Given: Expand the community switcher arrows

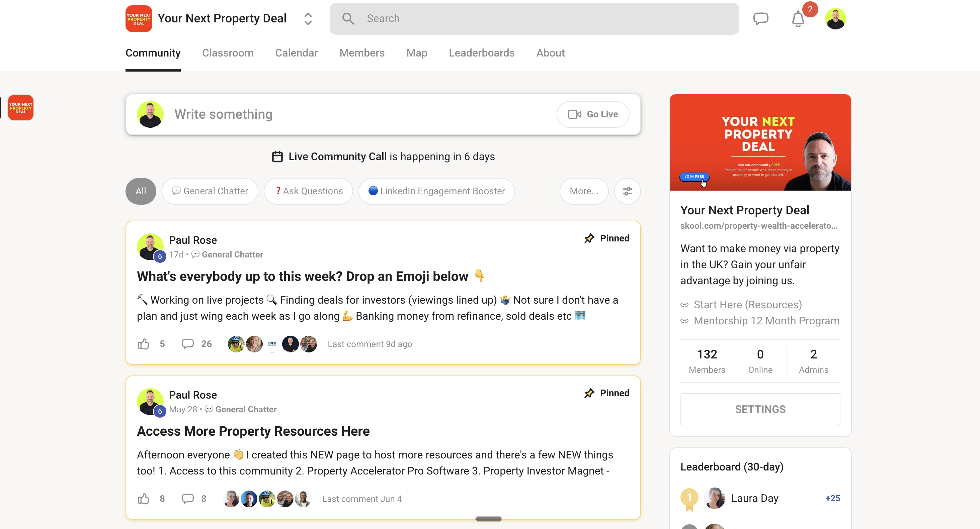Looking at the screenshot, I should tap(308, 19).
